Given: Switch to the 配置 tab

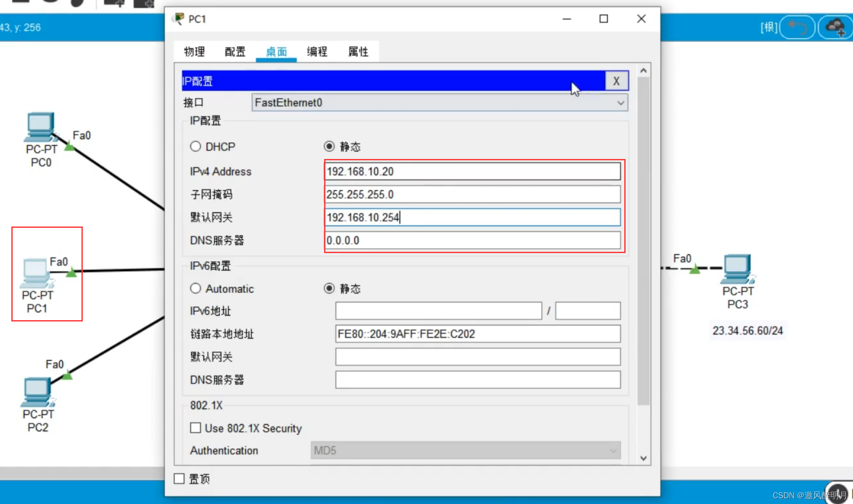Looking at the screenshot, I should pos(235,52).
